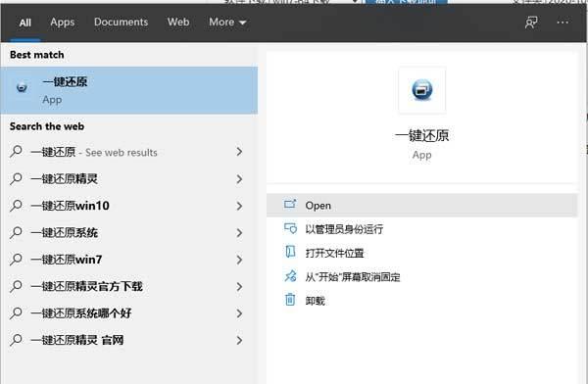
Task: Click the uninstall trash can icon
Action: [x=290, y=299]
